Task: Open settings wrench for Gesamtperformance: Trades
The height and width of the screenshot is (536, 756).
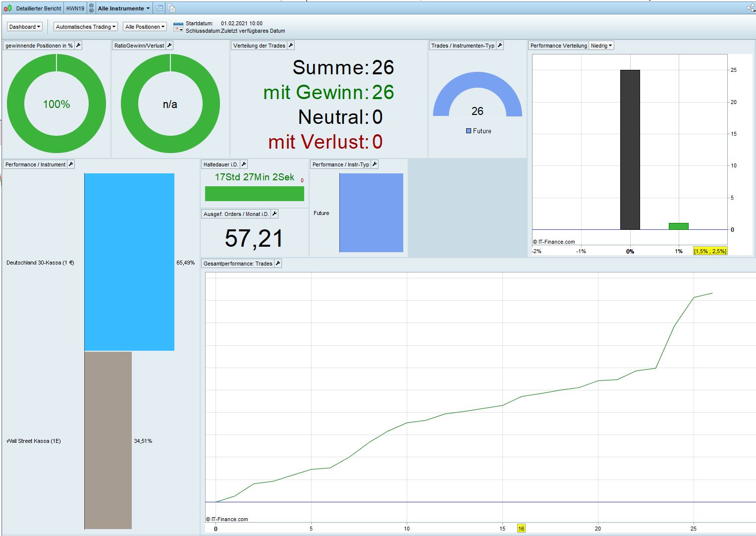Action: (x=278, y=264)
